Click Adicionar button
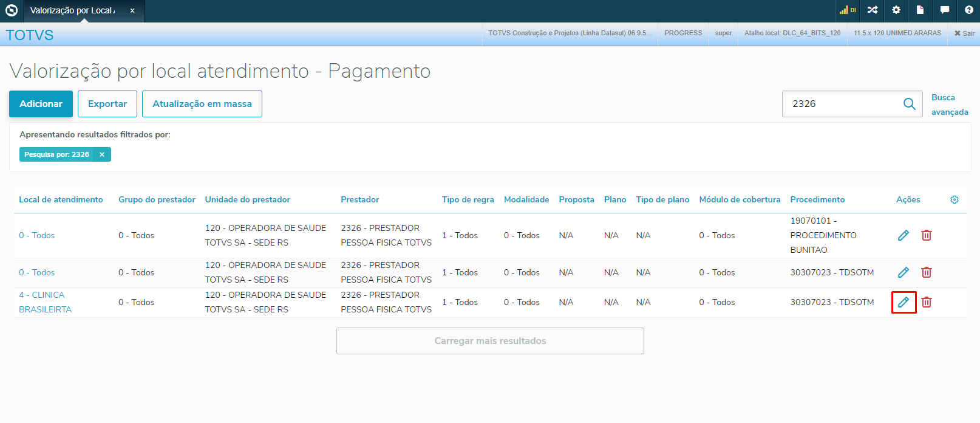980x423 pixels. point(41,104)
